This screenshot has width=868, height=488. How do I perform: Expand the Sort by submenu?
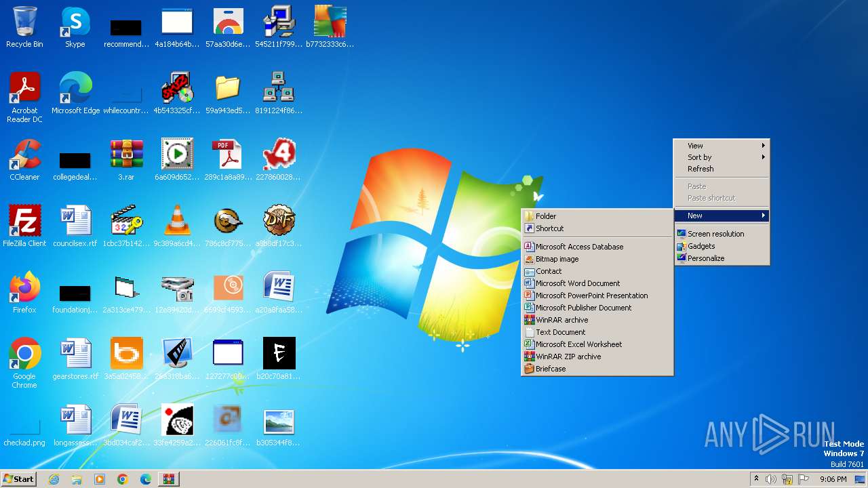point(722,157)
